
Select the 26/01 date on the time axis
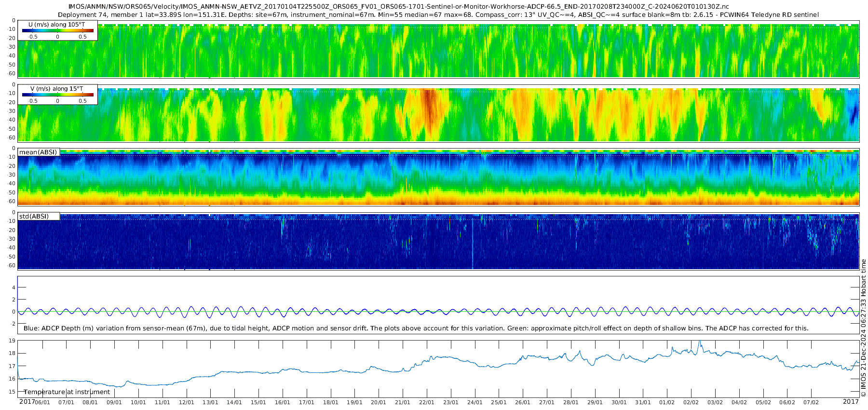click(x=523, y=403)
